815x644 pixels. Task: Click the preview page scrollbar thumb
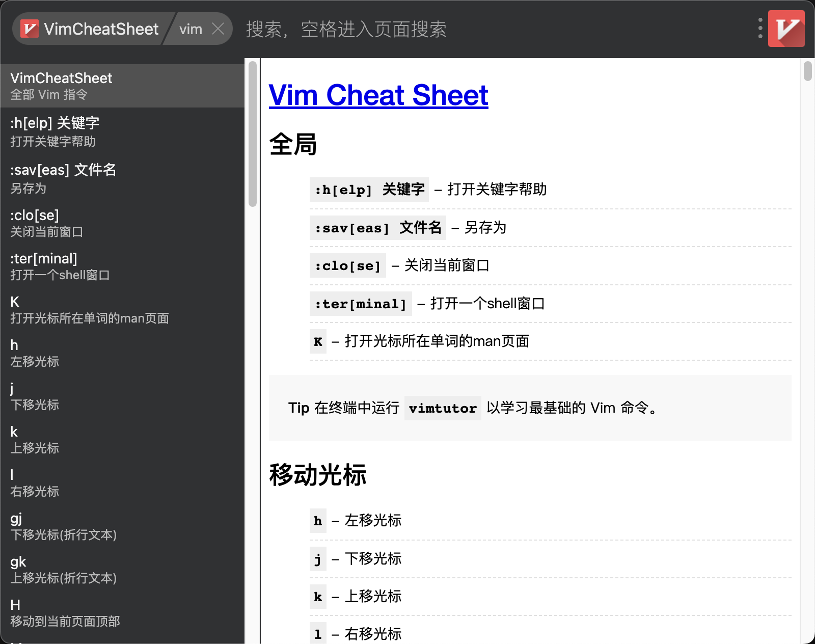click(808, 71)
